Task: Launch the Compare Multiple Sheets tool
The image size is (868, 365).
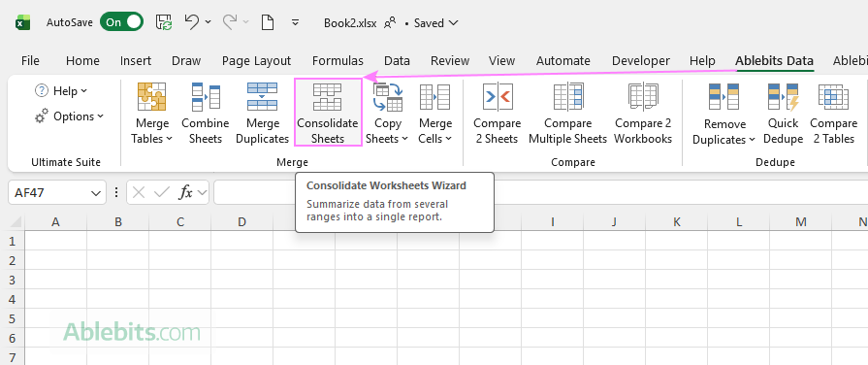Action: tap(568, 114)
